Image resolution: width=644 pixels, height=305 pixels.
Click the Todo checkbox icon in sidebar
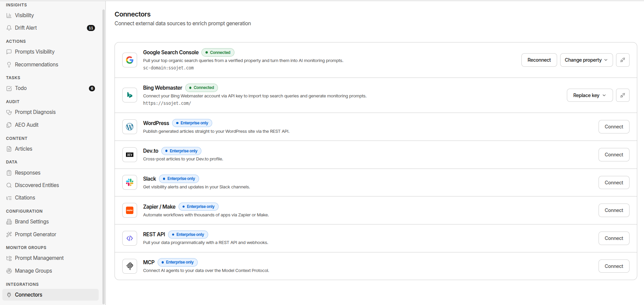pos(9,88)
